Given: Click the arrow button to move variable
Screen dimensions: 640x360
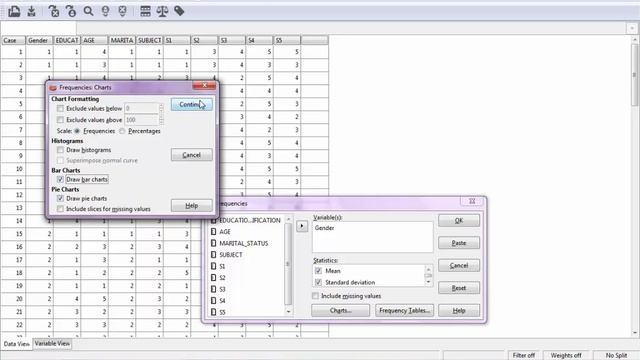Looking at the screenshot, I should point(302,226).
